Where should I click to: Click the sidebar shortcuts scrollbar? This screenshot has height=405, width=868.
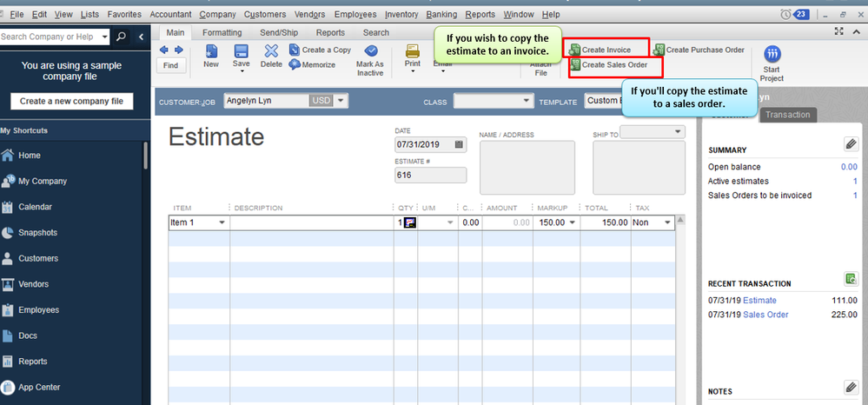(146, 156)
